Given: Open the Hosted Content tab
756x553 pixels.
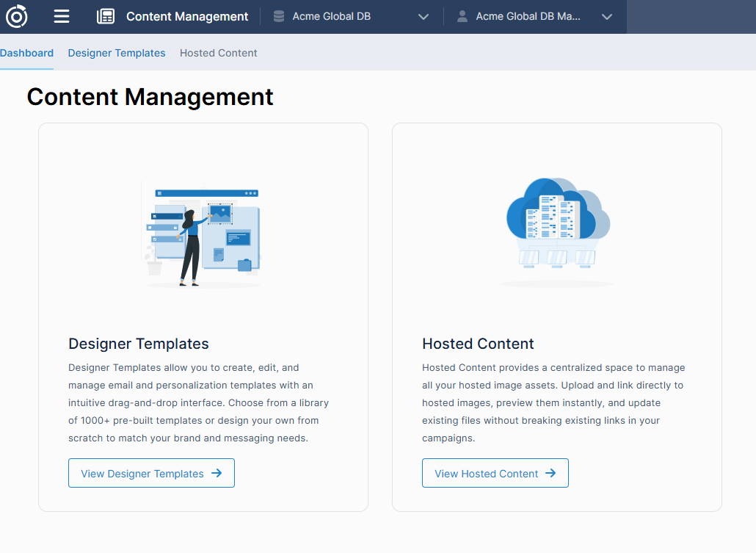Looking at the screenshot, I should pyautogui.click(x=219, y=53).
